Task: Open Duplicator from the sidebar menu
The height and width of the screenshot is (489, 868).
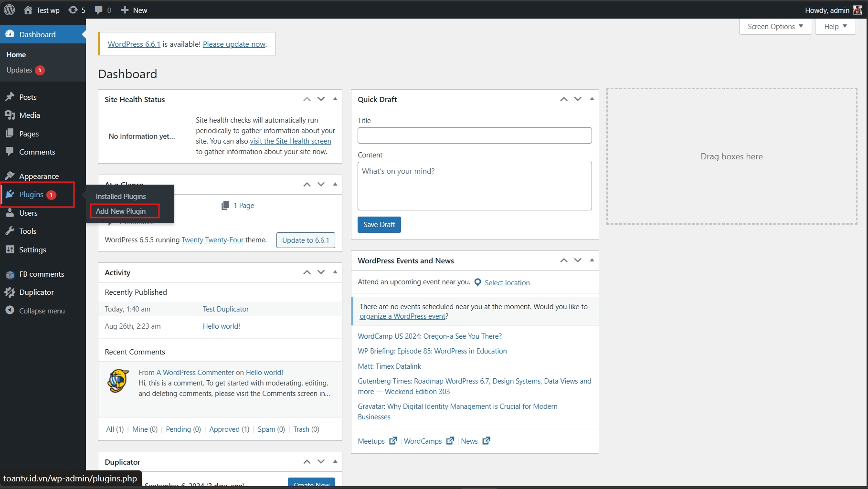Action: pos(36,292)
